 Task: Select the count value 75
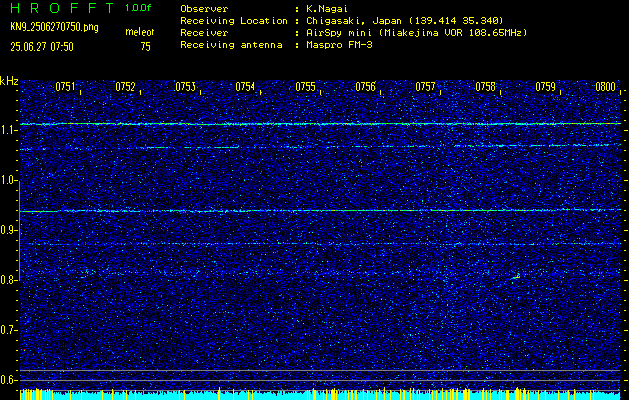(146, 47)
